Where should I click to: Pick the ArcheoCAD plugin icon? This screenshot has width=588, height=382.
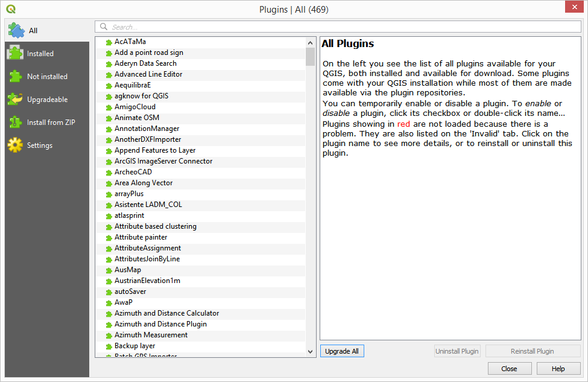coord(109,173)
